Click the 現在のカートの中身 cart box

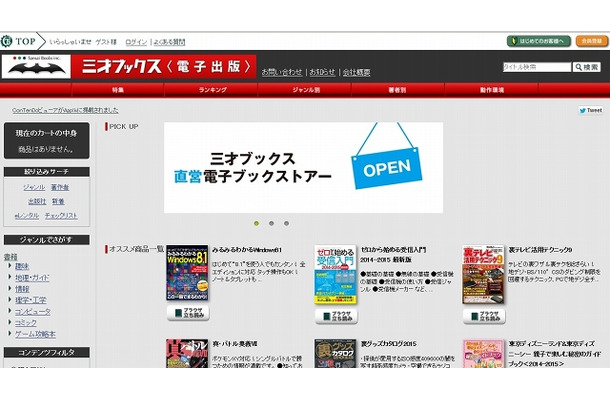(47, 140)
